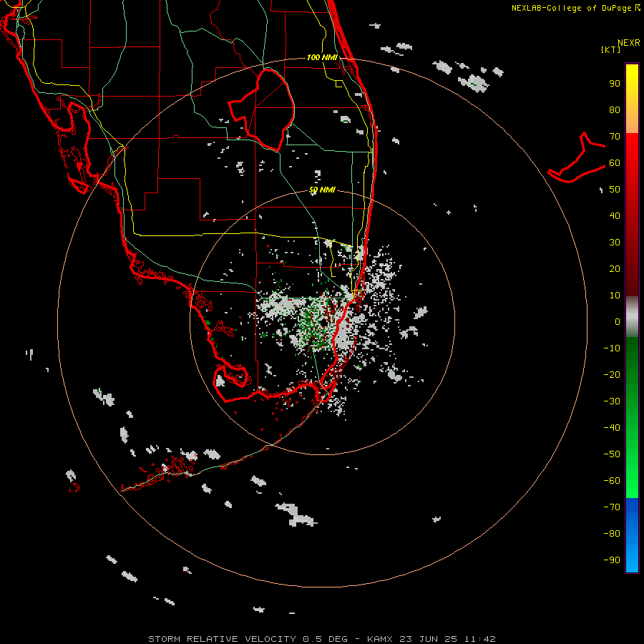Image resolution: width=644 pixels, height=644 pixels.
Task: Click the 23 JUN 25 date text
Action: tap(429, 639)
